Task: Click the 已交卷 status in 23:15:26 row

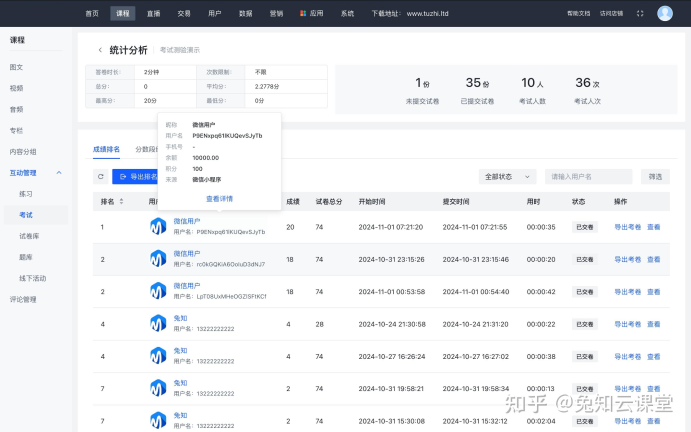Action: coord(585,260)
